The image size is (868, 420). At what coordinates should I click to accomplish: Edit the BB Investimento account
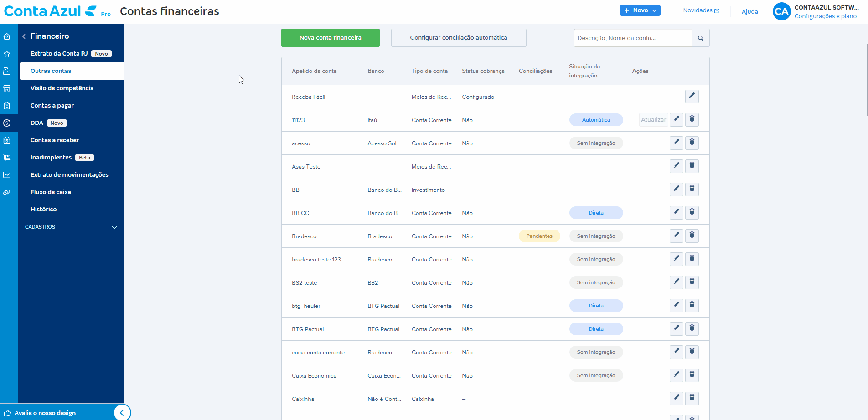coord(677,189)
